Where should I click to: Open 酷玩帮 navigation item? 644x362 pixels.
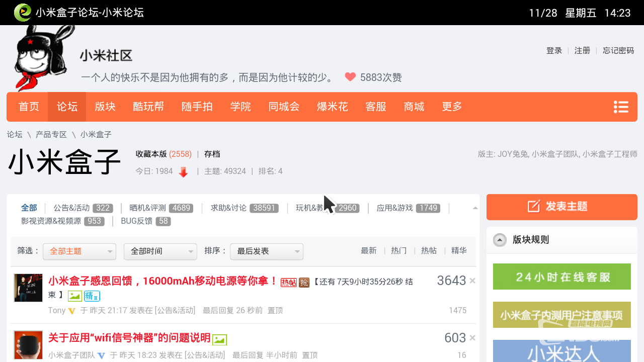(x=148, y=107)
